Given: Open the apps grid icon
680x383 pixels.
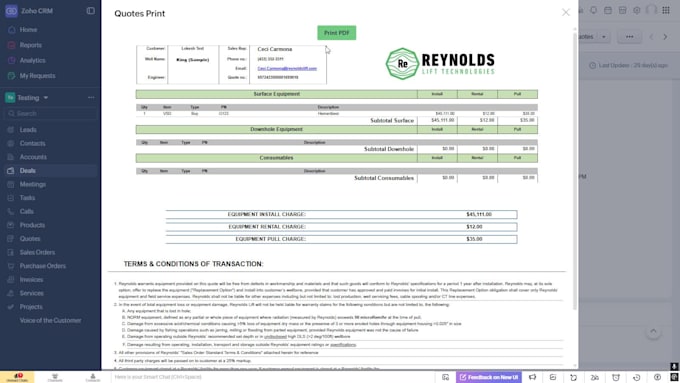Looking at the screenshot, I should click(x=666, y=10).
